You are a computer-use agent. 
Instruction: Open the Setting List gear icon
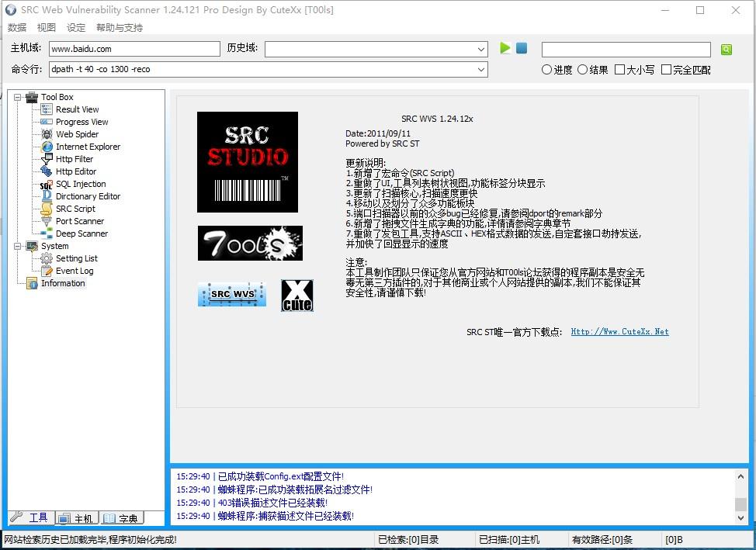tap(47, 258)
